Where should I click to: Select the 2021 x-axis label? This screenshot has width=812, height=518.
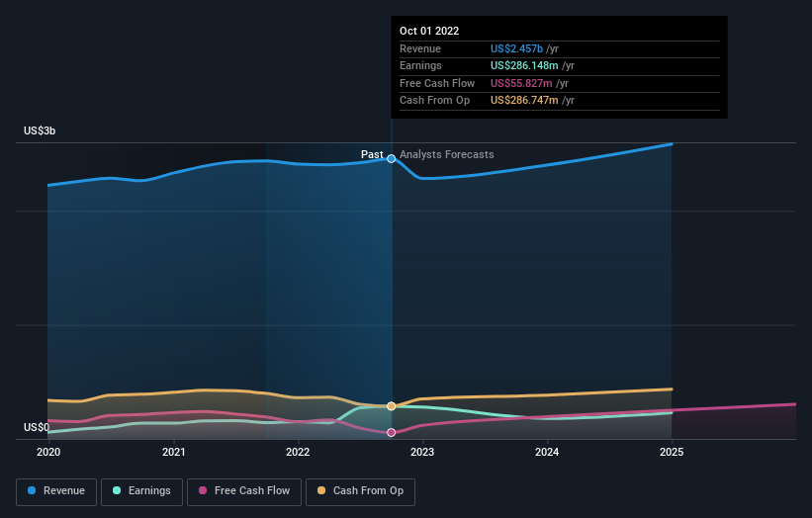[173, 453]
